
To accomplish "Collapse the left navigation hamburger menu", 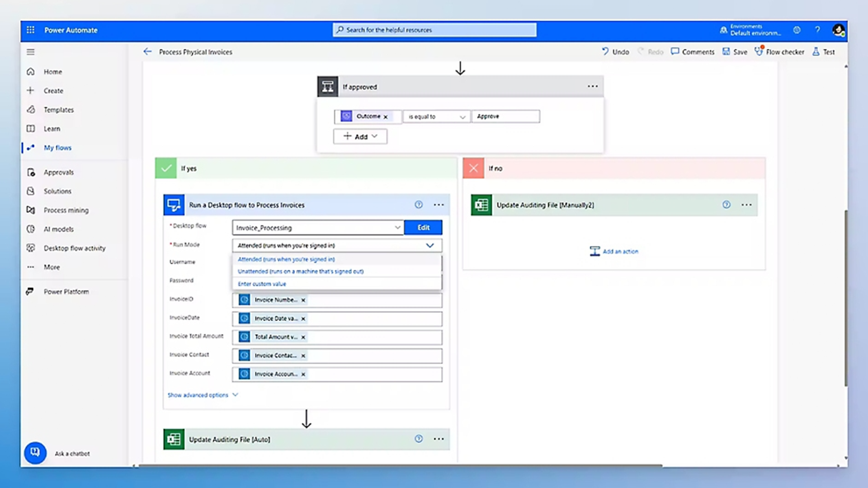I will pyautogui.click(x=30, y=52).
